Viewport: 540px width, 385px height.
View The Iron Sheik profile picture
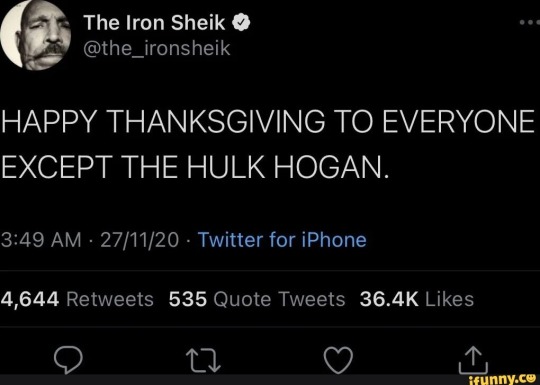[x=35, y=34]
